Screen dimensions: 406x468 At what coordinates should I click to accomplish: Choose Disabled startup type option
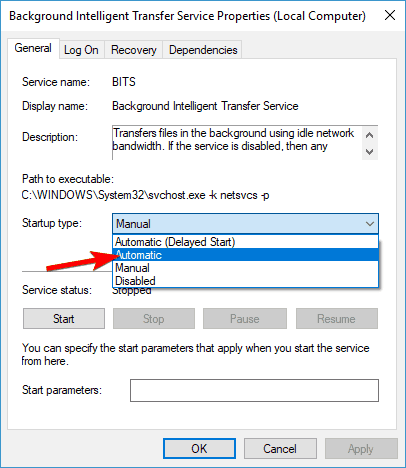245,281
